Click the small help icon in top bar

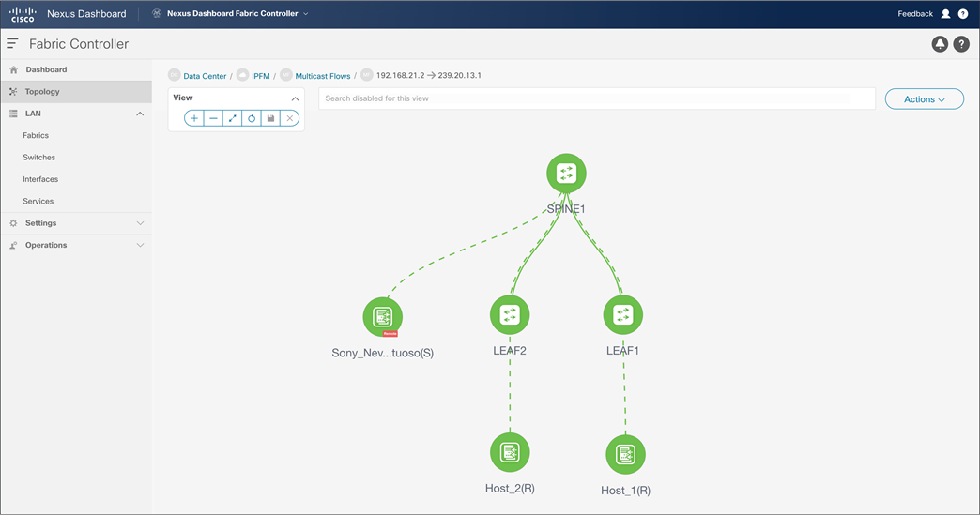coord(963,14)
